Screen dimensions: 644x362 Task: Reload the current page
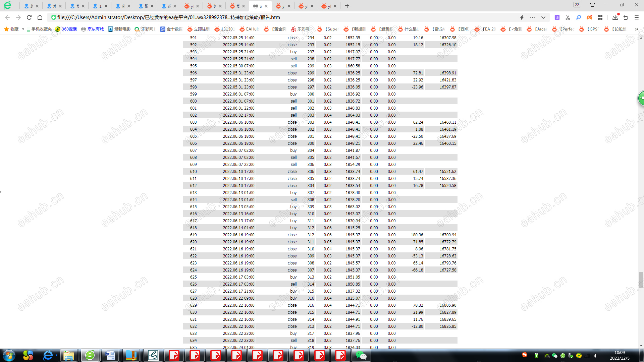[x=29, y=17]
